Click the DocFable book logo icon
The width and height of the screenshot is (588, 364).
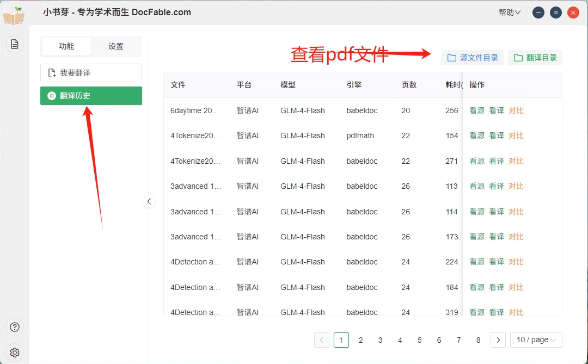[14, 15]
